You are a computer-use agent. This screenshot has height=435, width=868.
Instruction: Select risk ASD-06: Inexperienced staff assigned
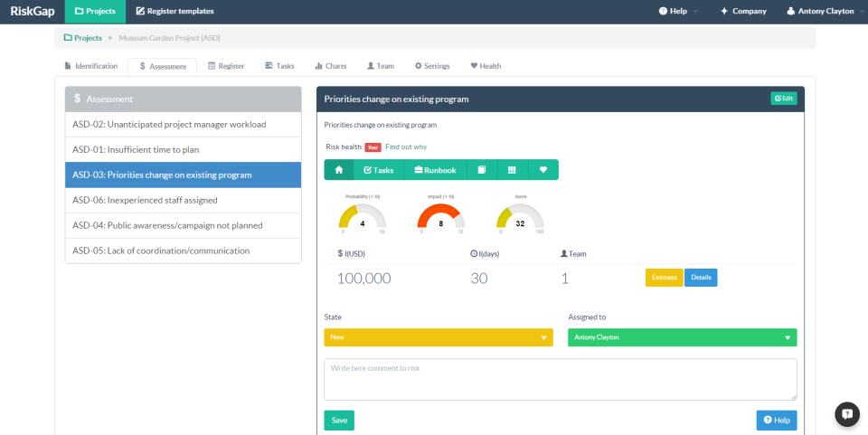tap(183, 200)
